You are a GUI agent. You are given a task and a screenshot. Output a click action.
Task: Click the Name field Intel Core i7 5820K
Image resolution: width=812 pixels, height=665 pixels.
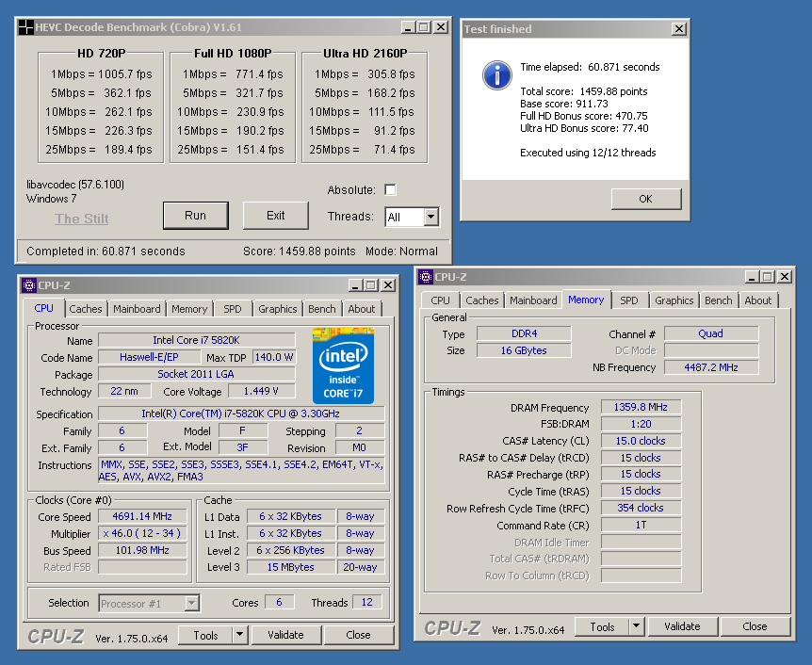click(x=196, y=340)
